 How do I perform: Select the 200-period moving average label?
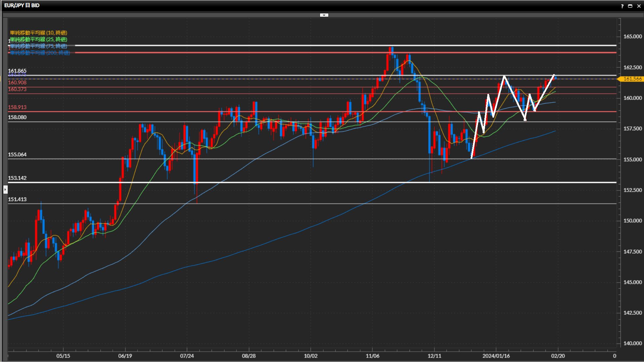40,53
